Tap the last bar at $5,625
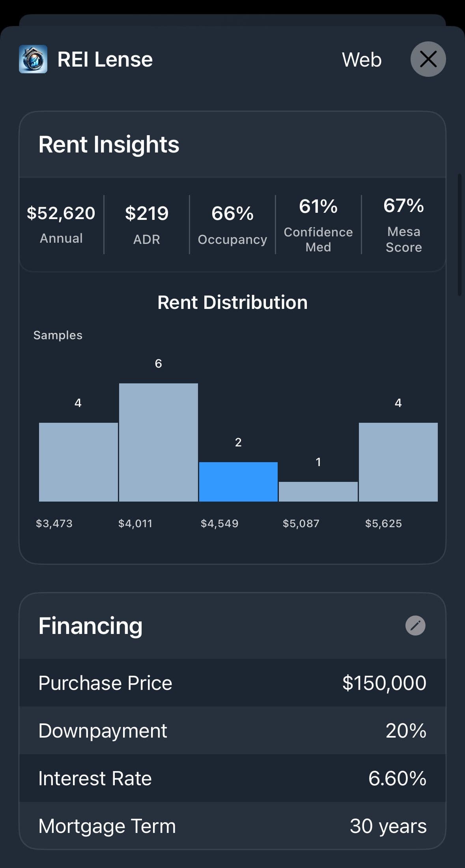The width and height of the screenshot is (465, 868). point(398,462)
